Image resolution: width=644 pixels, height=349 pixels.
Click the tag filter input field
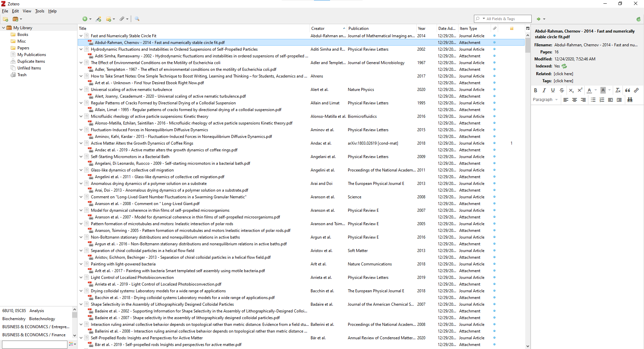click(x=35, y=344)
